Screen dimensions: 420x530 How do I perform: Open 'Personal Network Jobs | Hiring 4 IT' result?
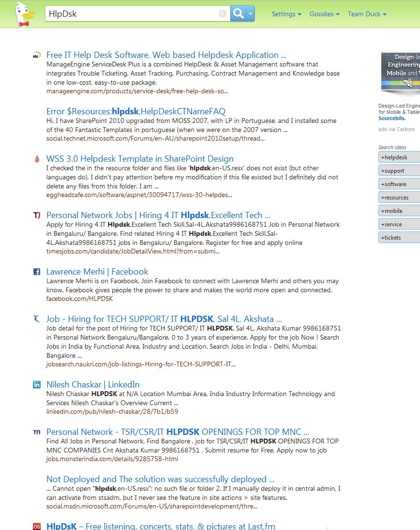pyautogui.click(x=158, y=215)
